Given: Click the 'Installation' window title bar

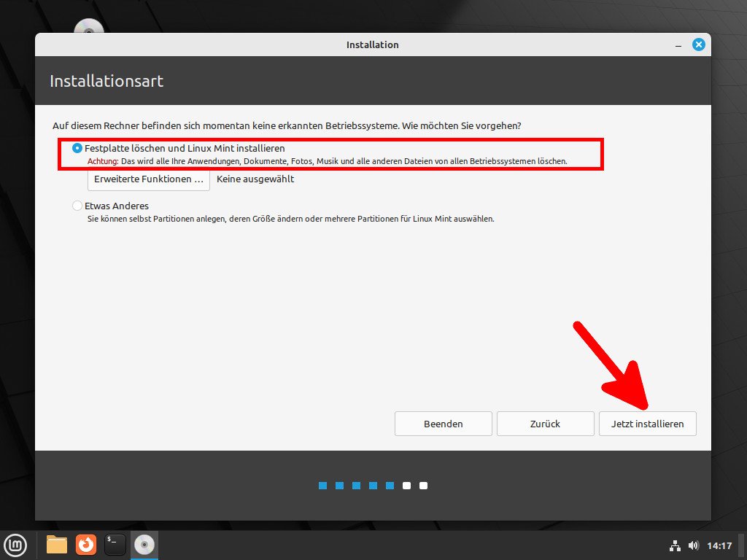Looking at the screenshot, I should [x=373, y=44].
